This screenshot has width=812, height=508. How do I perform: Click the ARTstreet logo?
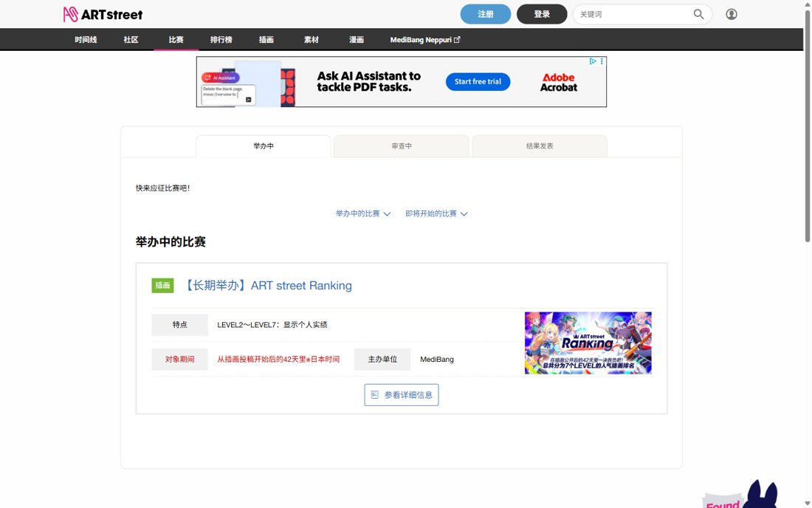103,15
